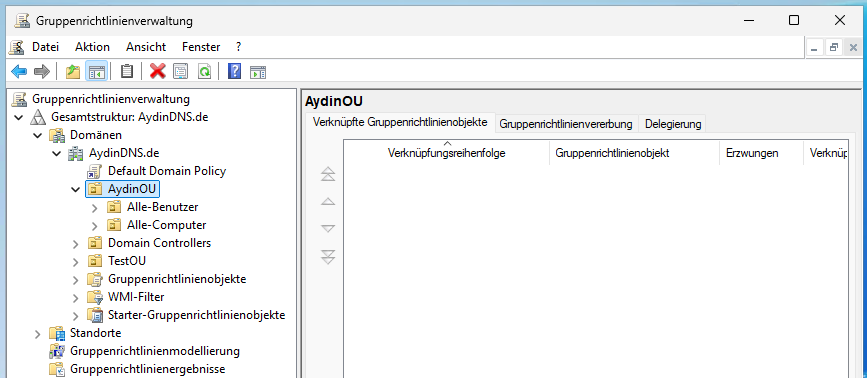The width and height of the screenshot is (867, 378).
Task: Go up one level with folder-arrow icon
Action: (x=73, y=71)
